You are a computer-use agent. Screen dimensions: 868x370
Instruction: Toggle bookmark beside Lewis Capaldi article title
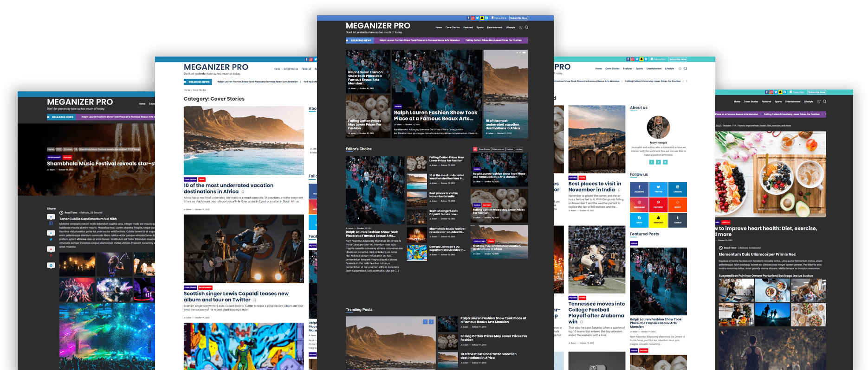pos(254,300)
